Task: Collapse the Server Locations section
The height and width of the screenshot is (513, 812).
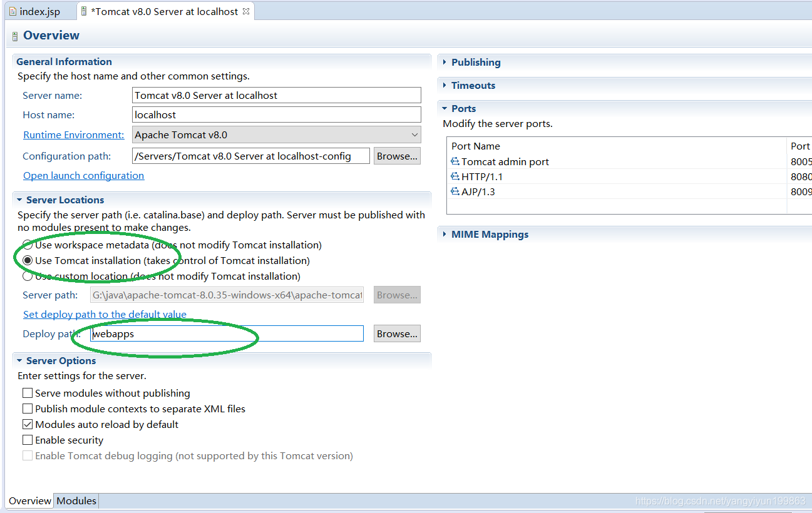Action: [19, 200]
